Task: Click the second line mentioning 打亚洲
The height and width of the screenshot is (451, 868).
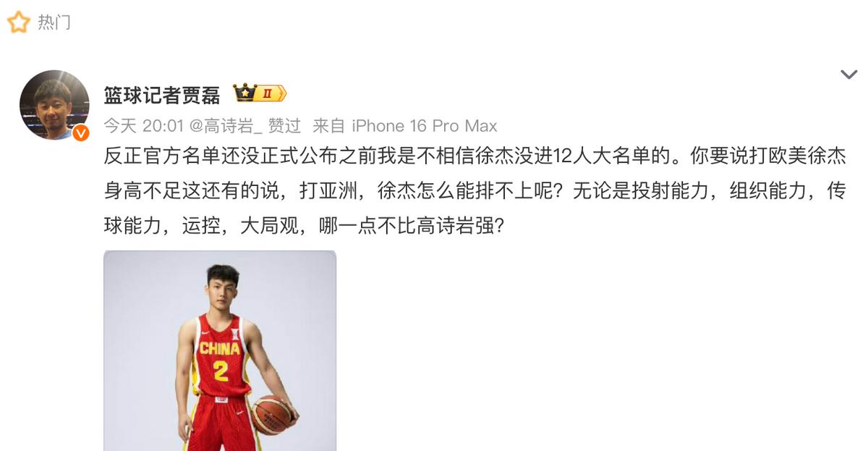Action: [x=475, y=192]
